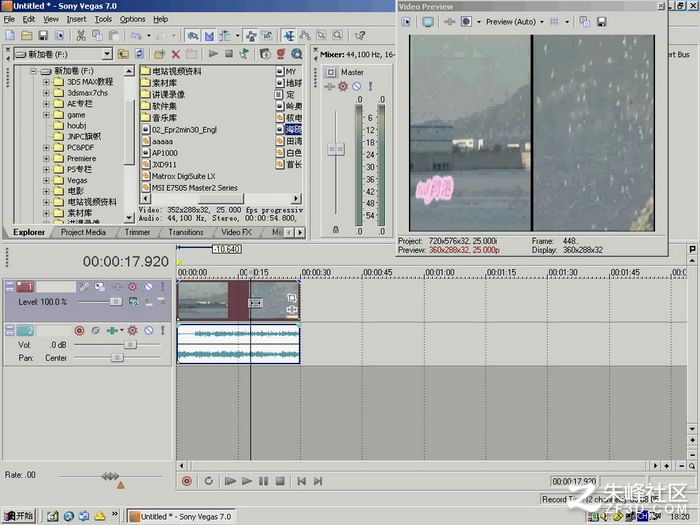The height and width of the screenshot is (525, 700).
Task: Open the File menu
Action: [9, 19]
